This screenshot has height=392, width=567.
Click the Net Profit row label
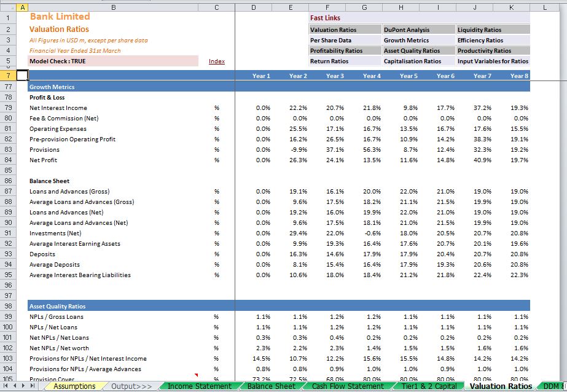click(44, 160)
